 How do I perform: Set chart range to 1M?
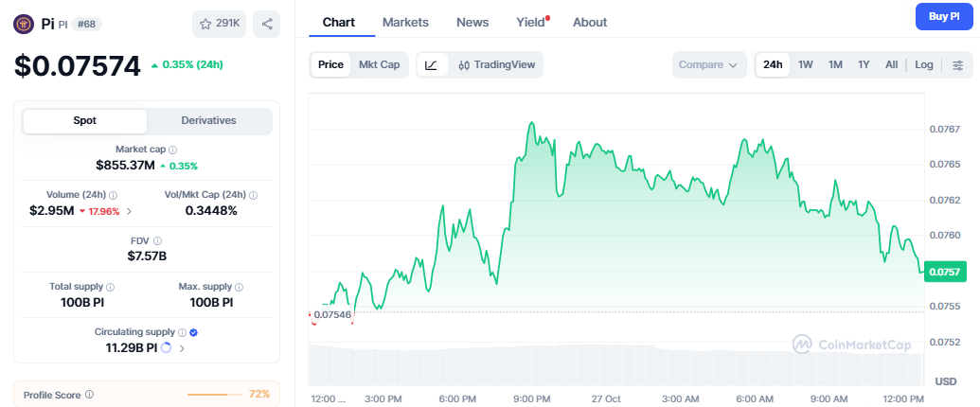(x=836, y=65)
